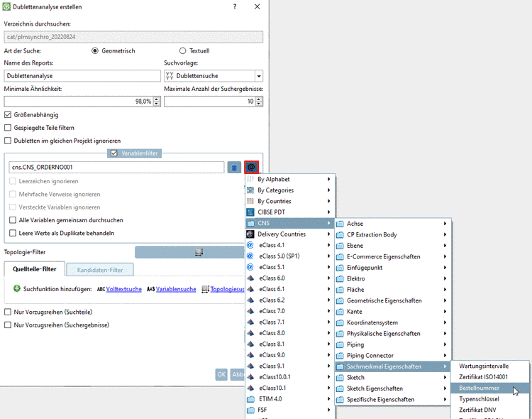Viewport: 532px width, 419px height.
Task: Enable Nur Vorzugsreihen (Suchteile) checkbox
Action: tap(8, 312)
